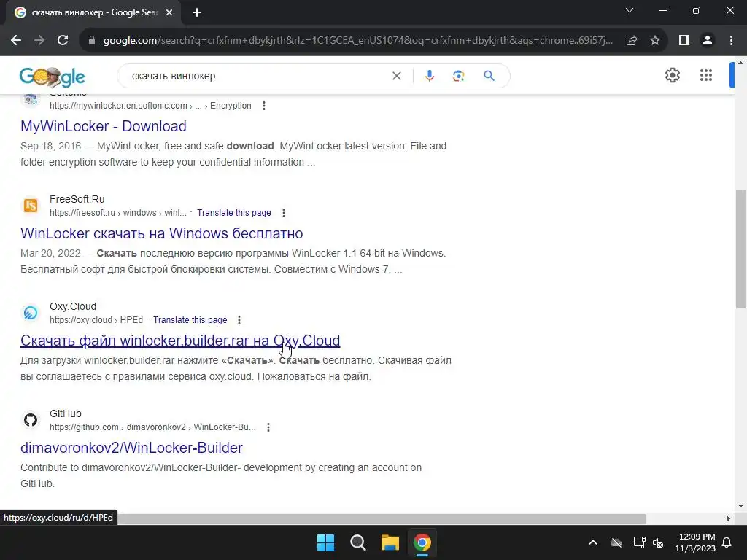Screen dimensions: 747x560
Task: Open more options for GitHub result
Action: tap(268, 427)
